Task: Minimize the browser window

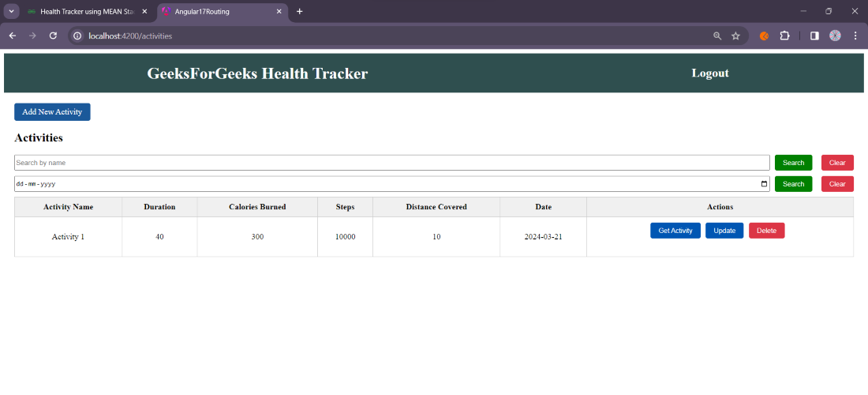Action: click(803, 11)
